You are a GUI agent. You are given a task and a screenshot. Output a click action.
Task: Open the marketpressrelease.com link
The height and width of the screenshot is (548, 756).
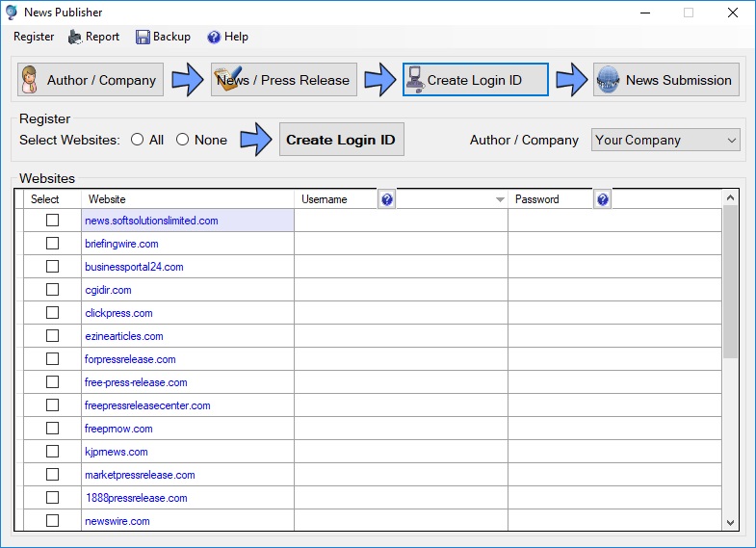[140, 475]
